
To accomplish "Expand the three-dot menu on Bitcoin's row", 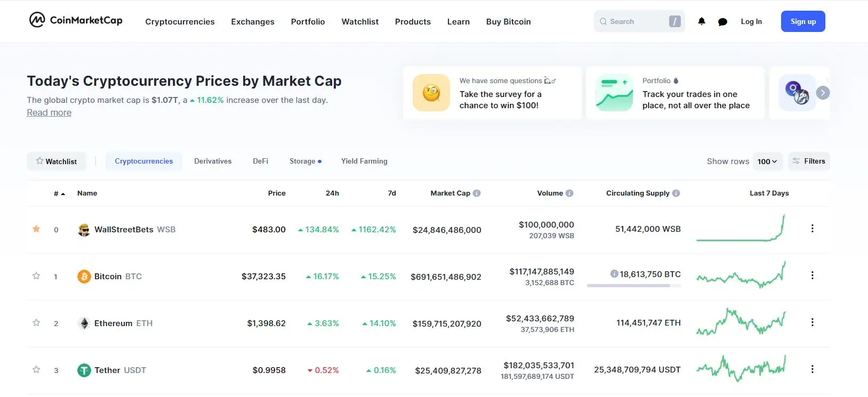I will point(813,276).
